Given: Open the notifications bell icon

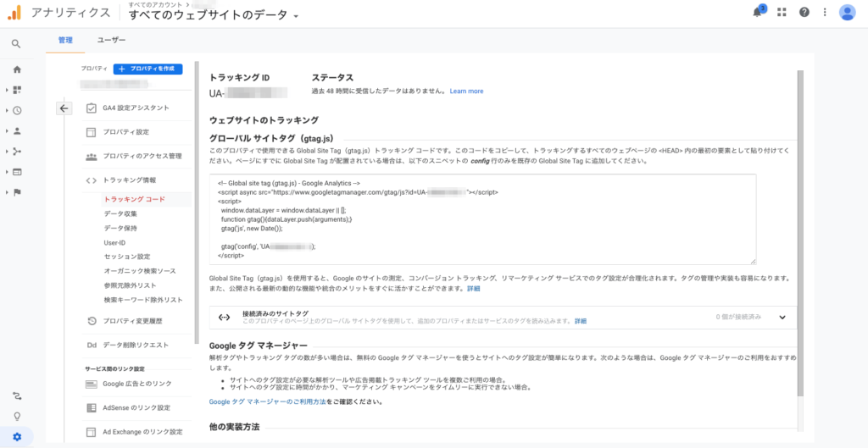Looking at the screenshot, I should (x=758, y=13).
